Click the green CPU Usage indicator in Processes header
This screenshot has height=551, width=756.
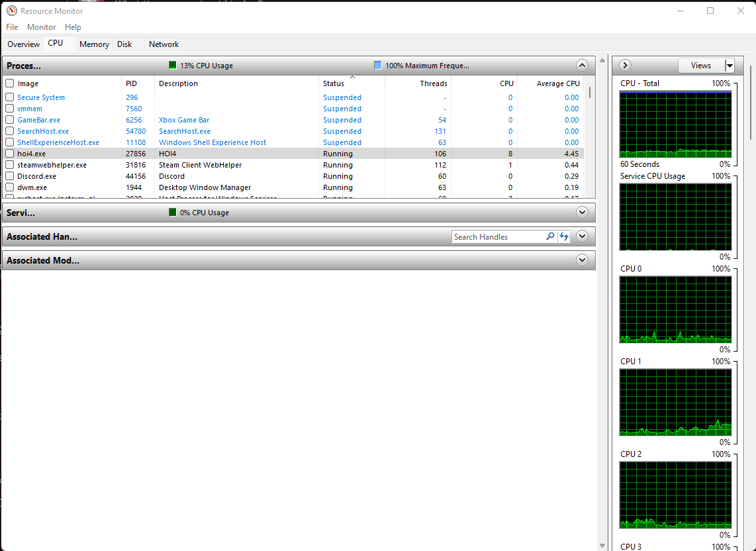173,66
